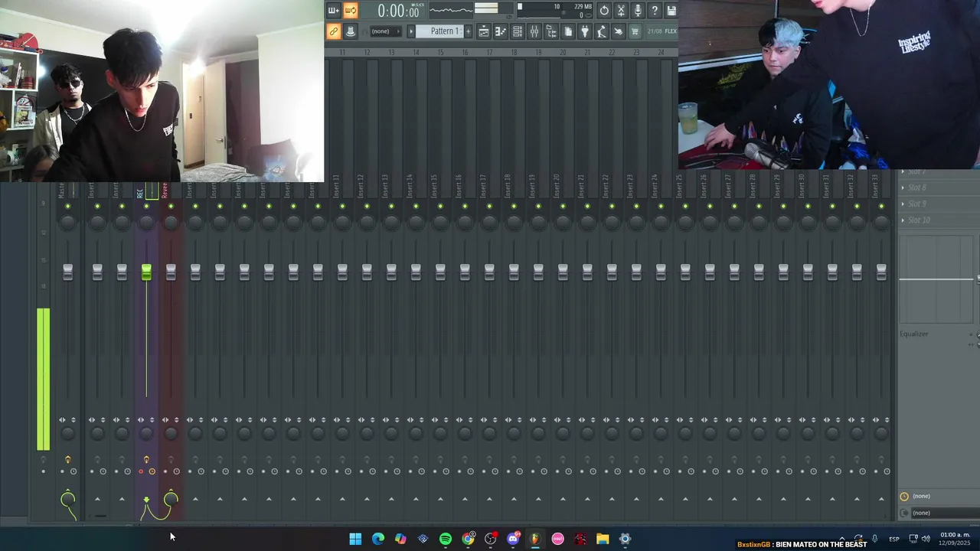Click the mixer output routing icon
The width and height of the screenshot is (980, 551).
pos(904,513)
